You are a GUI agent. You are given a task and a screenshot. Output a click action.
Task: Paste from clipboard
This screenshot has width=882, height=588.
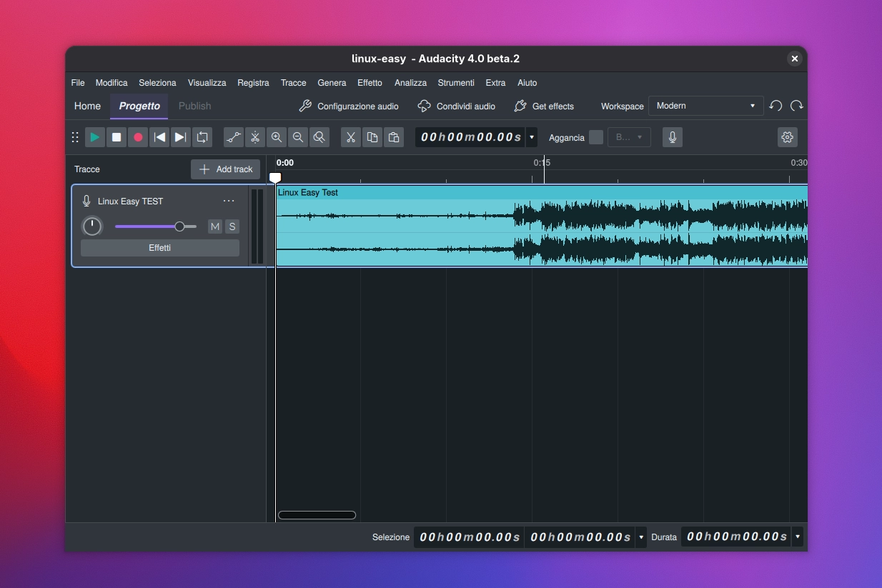click(x=394, y=137)
